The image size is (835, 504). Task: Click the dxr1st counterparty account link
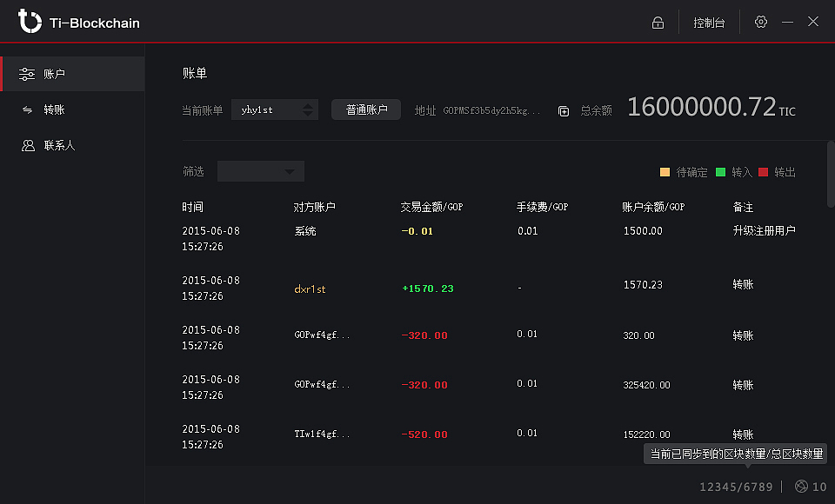(x=311, y=288)
